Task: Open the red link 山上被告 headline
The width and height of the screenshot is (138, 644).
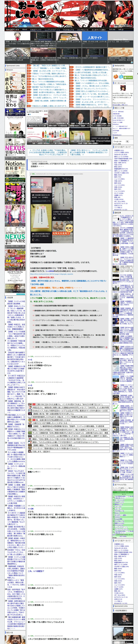Action: click(x=42, y=277)
